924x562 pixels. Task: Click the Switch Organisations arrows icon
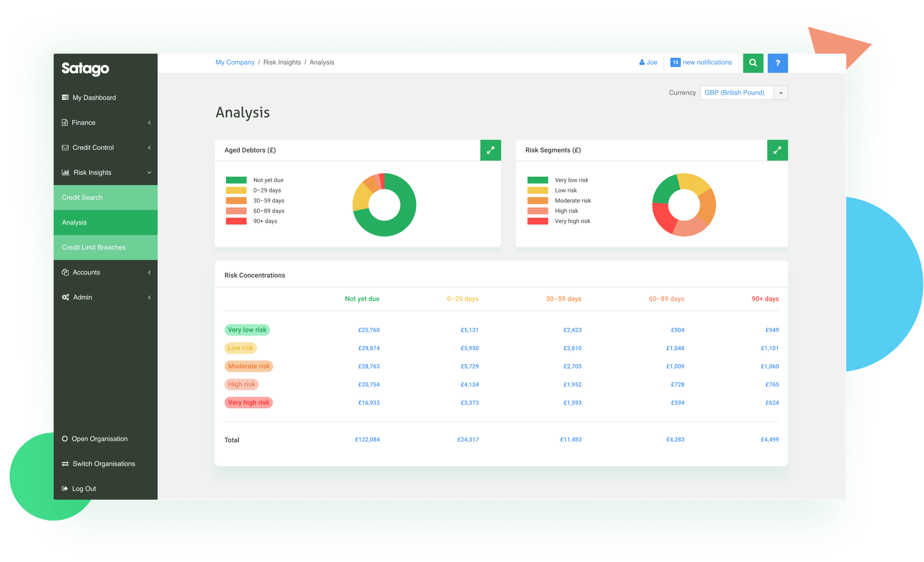click(x=65, y=464)
